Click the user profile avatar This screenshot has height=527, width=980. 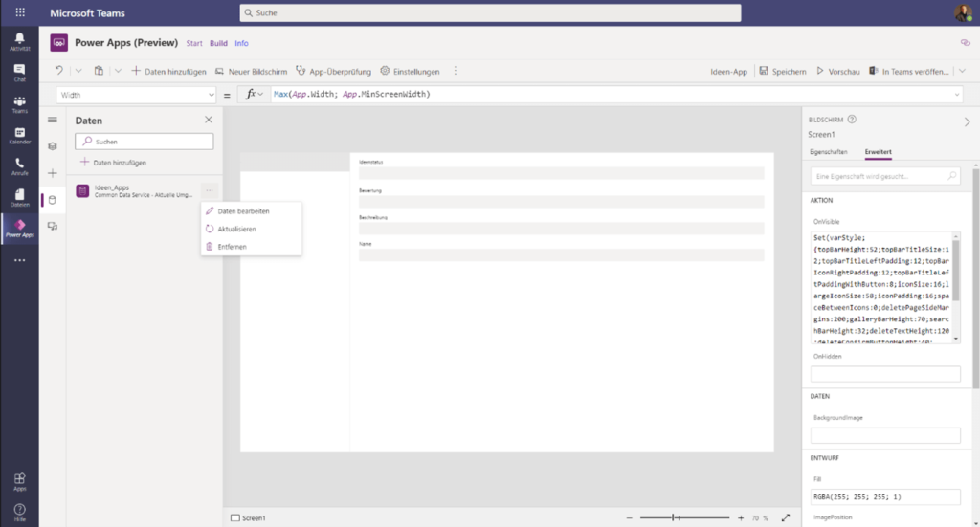(963, 12)
